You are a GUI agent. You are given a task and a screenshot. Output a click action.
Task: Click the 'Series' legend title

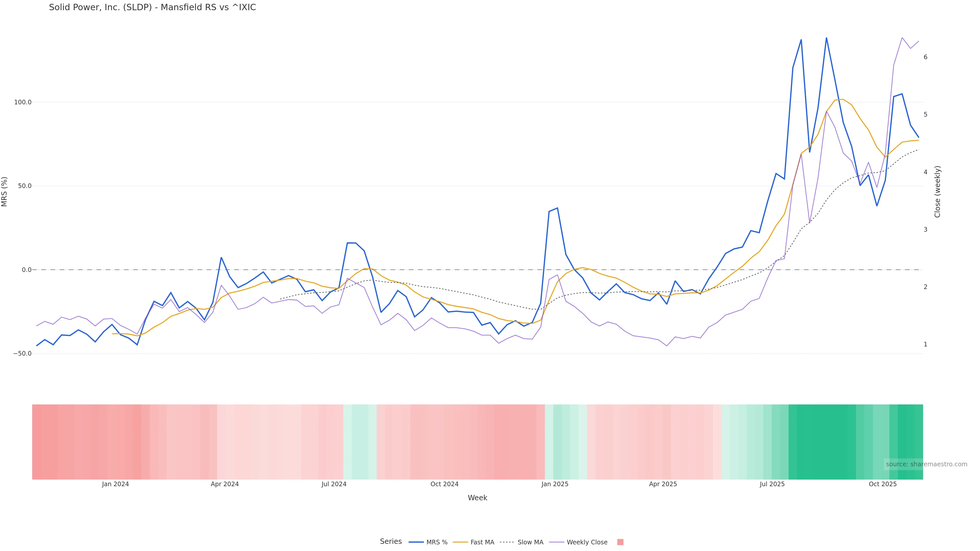click(391, 542)
